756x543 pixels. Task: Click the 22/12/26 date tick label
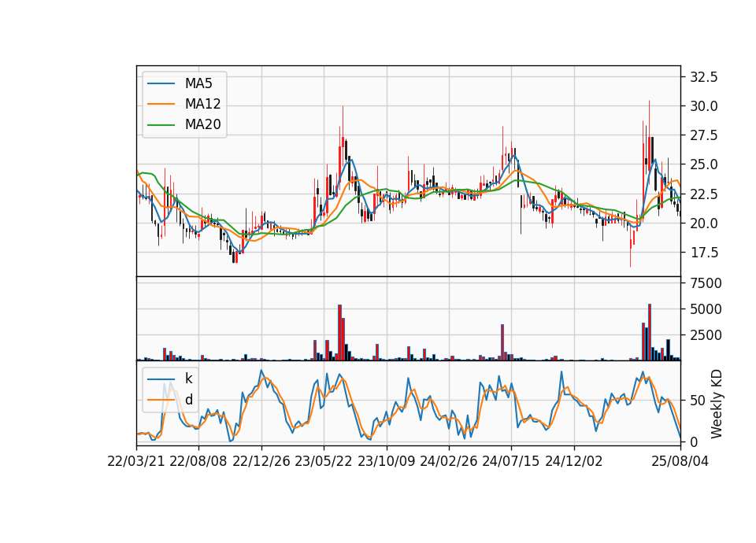[x=261, y=461]
